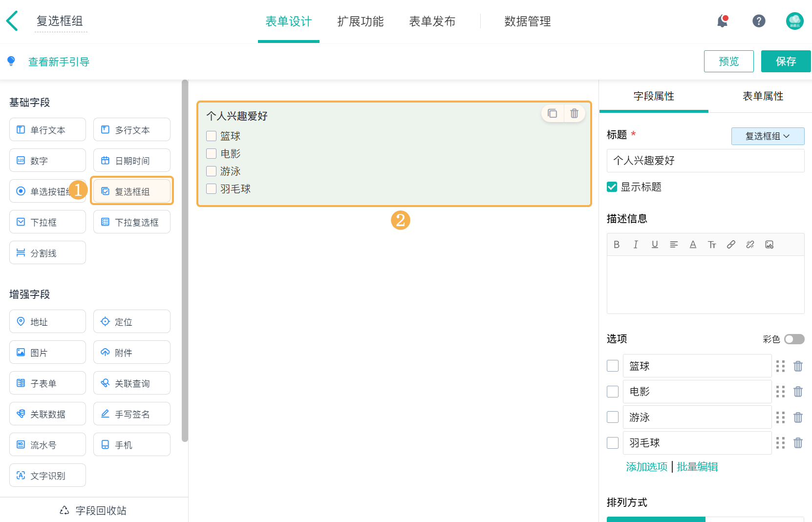Add a 下拉复选框 field
The image size is (812, 522).
(x=132, y=222)
